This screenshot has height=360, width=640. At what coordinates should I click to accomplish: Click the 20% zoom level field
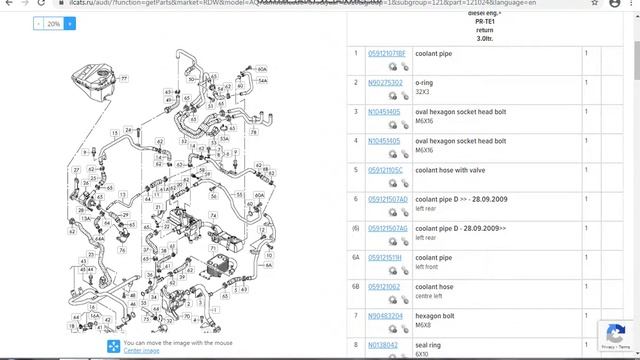(54, 24)
